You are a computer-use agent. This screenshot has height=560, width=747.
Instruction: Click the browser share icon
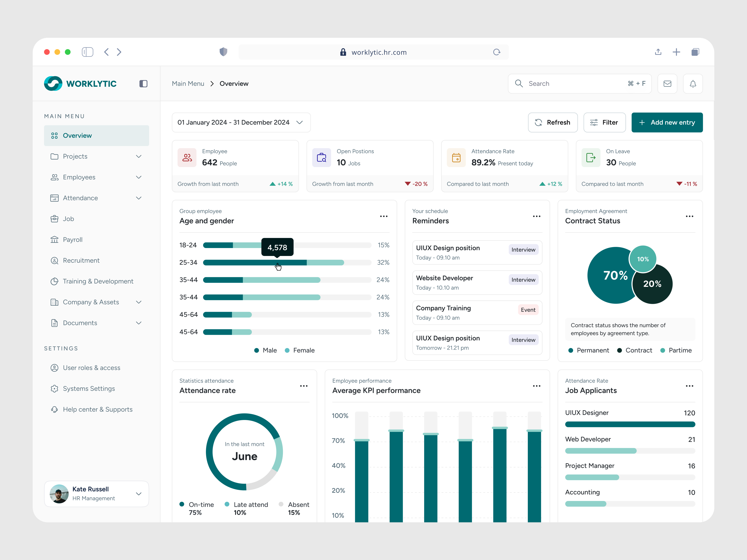click(x=658, y=52)
